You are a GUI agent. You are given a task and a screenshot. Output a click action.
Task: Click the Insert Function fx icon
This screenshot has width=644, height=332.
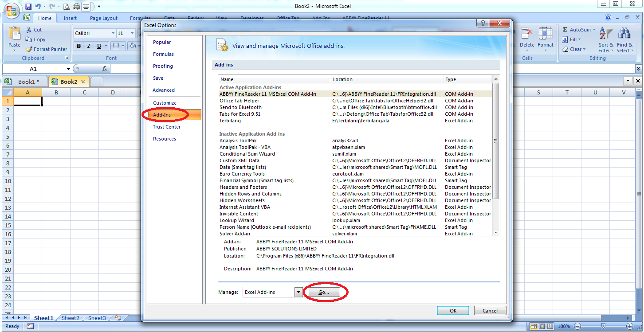click(x=105, y=69)
